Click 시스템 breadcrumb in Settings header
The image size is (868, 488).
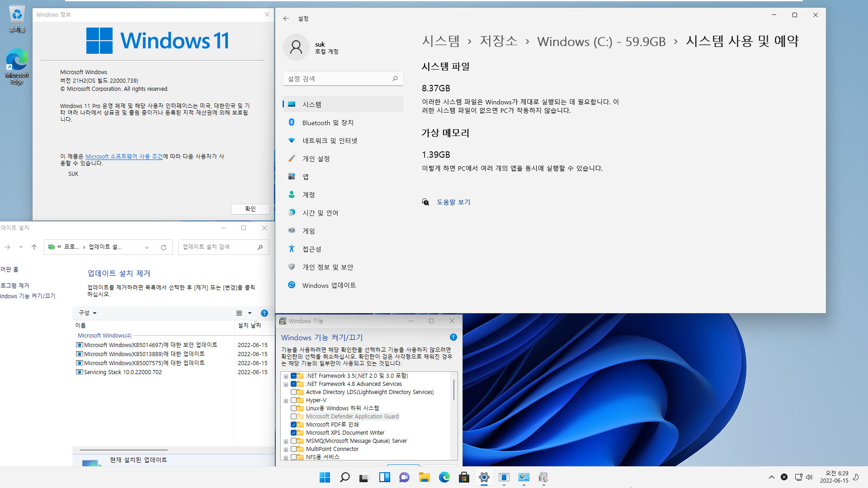click(x=441, y=41)
